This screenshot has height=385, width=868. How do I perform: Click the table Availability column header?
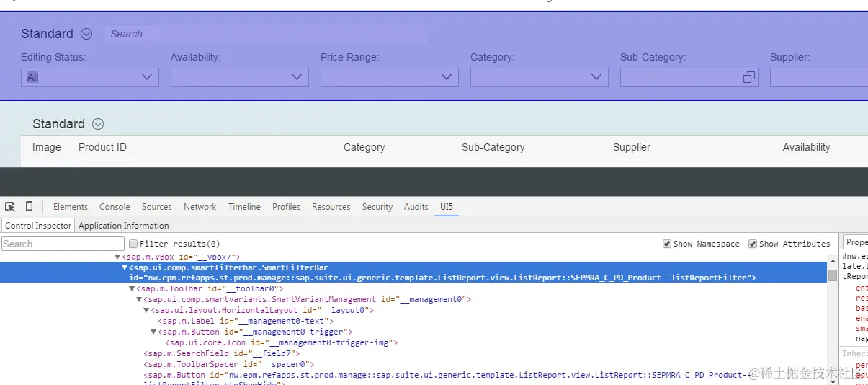pyautogui.click(x=806, y=147)
